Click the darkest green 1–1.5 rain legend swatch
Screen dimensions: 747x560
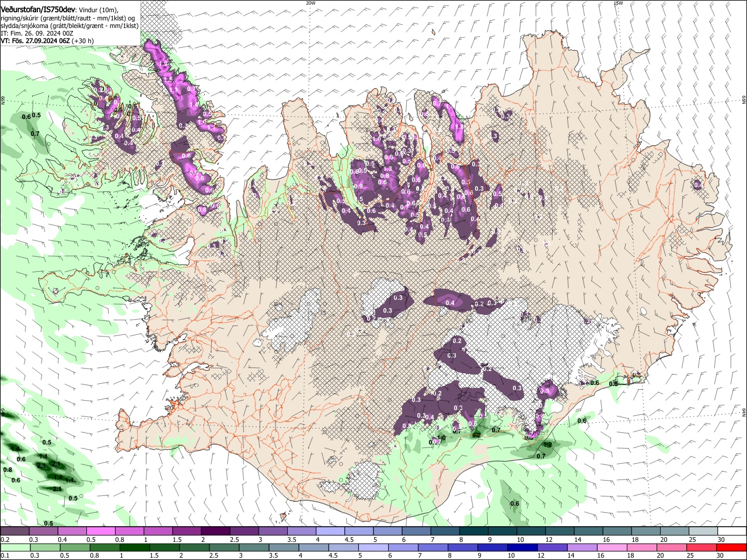coord(134,547)
